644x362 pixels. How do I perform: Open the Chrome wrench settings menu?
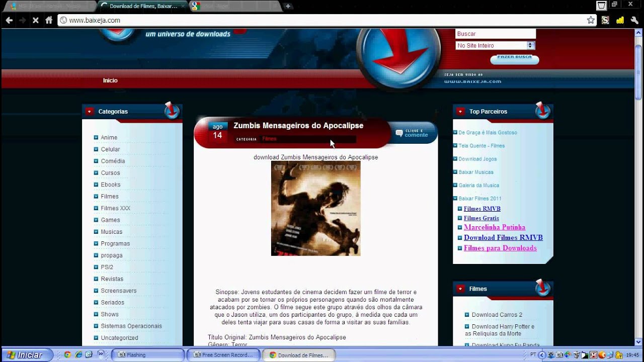point(634,20)
